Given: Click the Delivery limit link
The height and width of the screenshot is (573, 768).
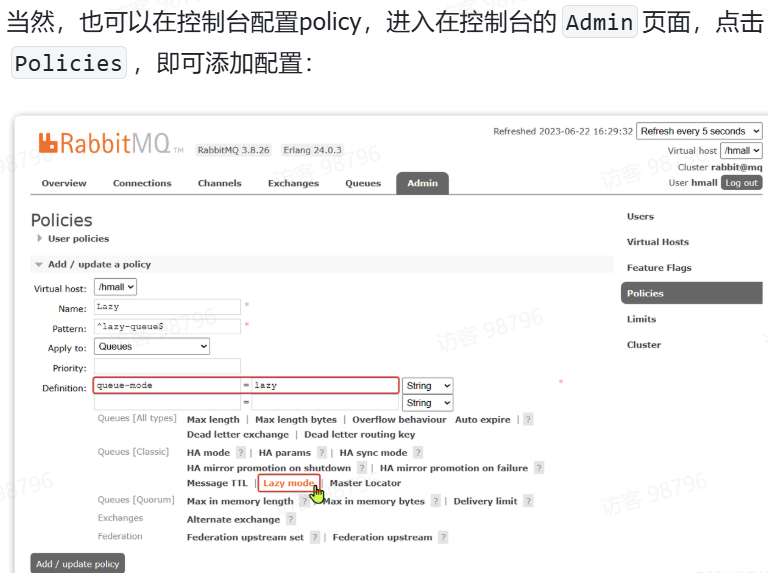Looking at the screenshot, I should coord(485,501).
